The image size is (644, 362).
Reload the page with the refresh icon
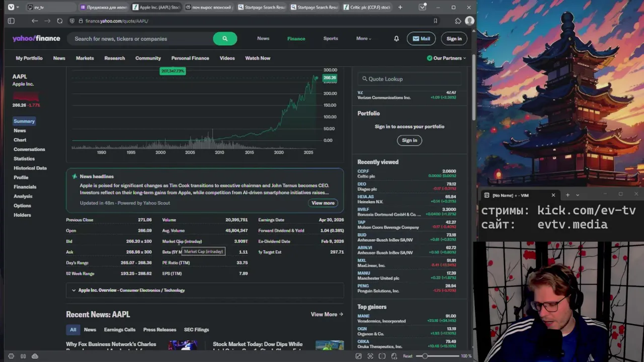point(60,21)
